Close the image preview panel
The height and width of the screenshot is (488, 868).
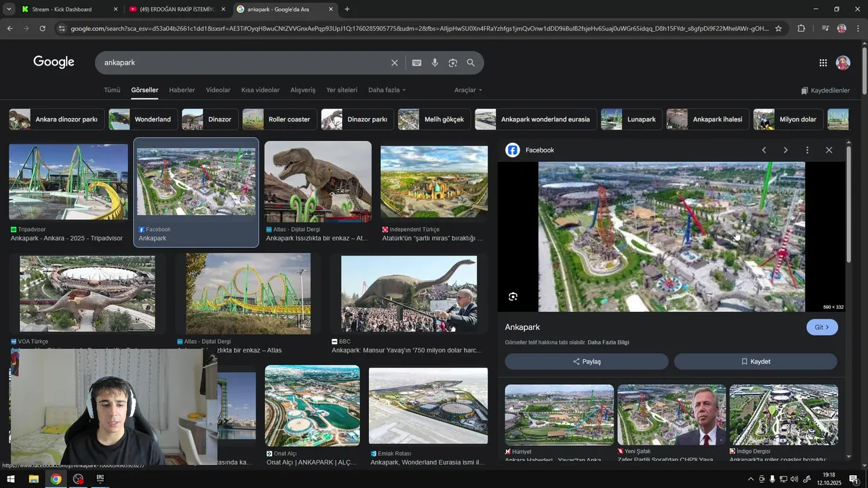click(829, 150)
